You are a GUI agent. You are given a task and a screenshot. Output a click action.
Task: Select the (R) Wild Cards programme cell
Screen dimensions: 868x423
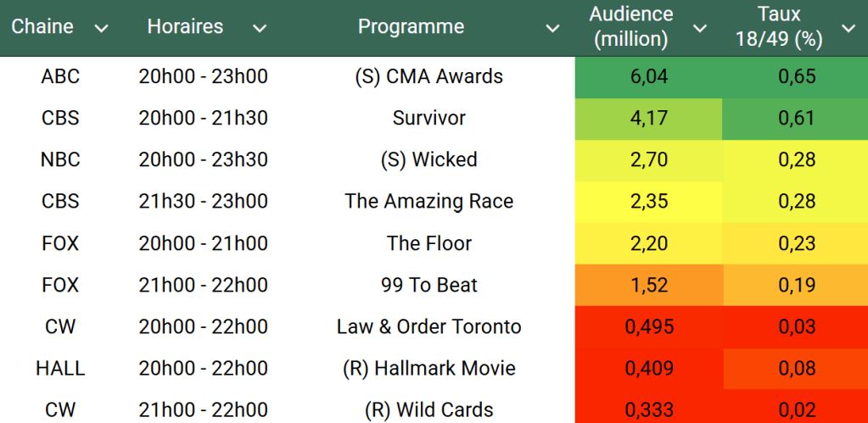coord(428,409)
